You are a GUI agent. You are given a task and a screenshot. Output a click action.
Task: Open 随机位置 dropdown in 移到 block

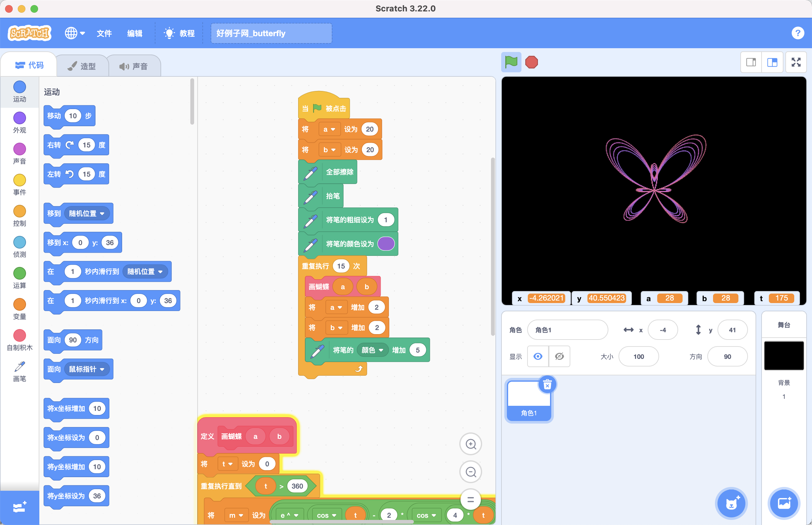[x=87, y=213]
